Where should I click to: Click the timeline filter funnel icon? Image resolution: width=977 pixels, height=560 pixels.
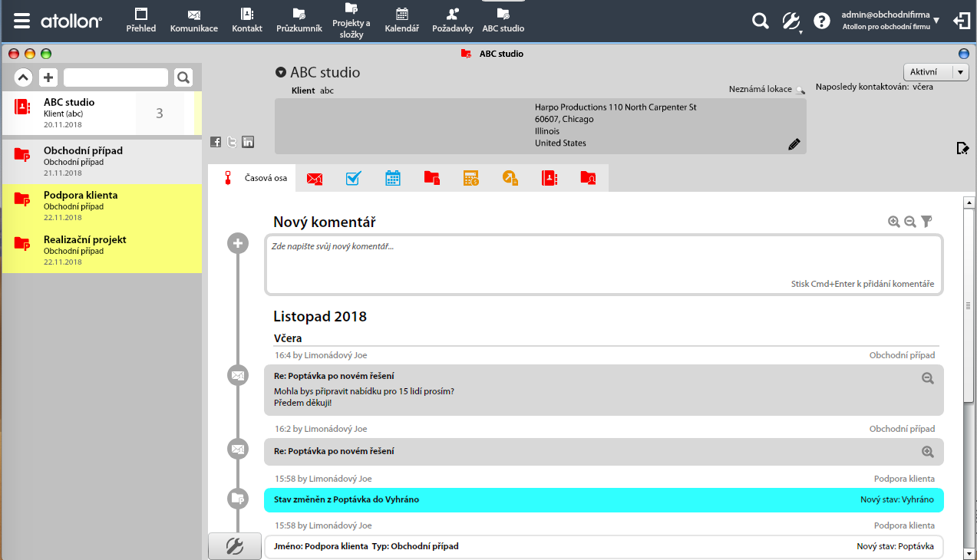pos(927,222)
